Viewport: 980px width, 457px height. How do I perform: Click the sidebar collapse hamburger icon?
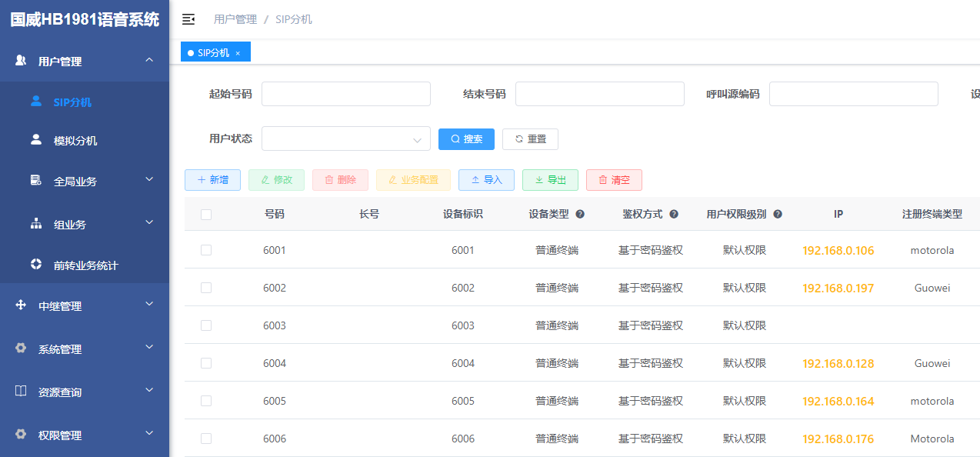pos(188,19)
